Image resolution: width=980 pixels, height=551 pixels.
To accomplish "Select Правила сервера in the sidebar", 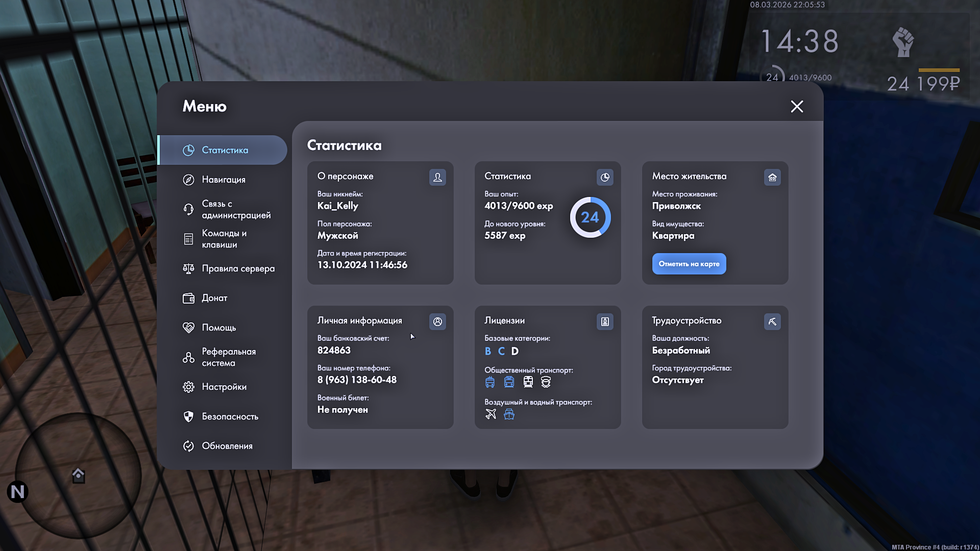I will click(x=237, y=268).
